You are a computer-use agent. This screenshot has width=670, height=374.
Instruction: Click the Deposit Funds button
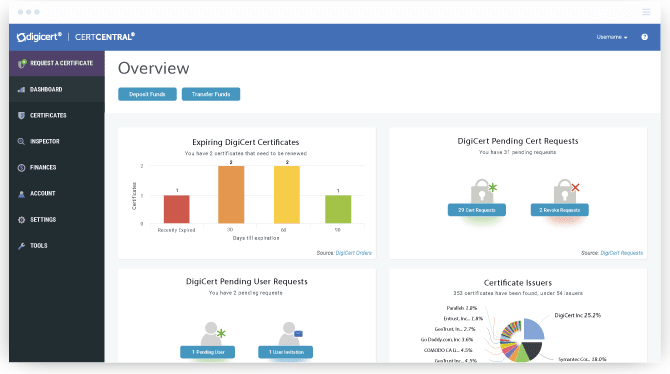coord(147,94)
